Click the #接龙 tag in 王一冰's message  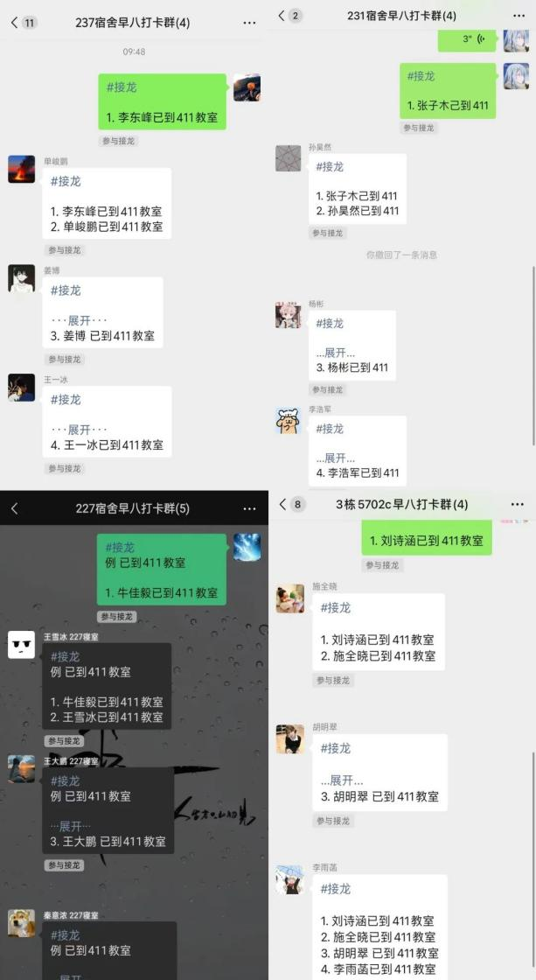click(66, 399)
